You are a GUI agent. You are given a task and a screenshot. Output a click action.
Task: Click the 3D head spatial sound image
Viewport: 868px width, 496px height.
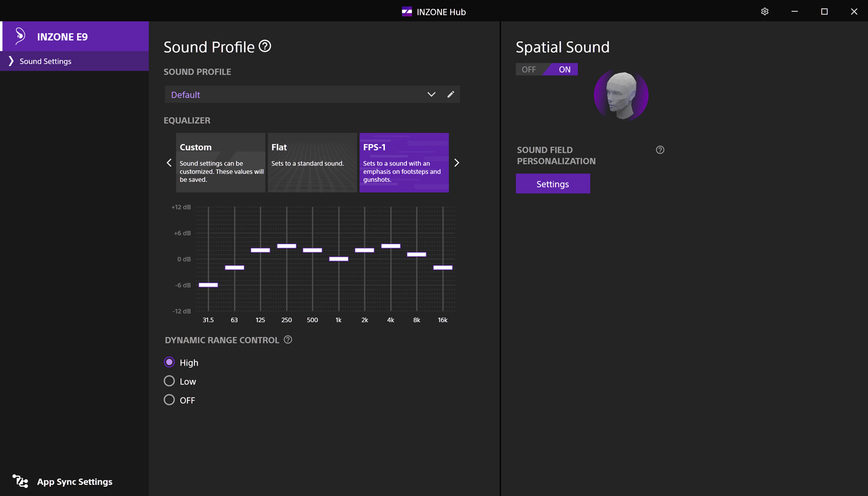[x=621, y=95]
